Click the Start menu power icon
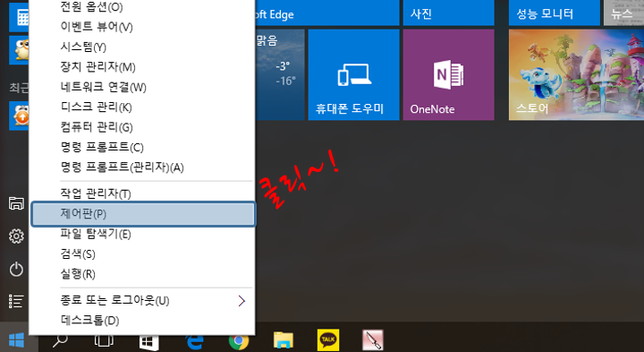 pos(16,270)
